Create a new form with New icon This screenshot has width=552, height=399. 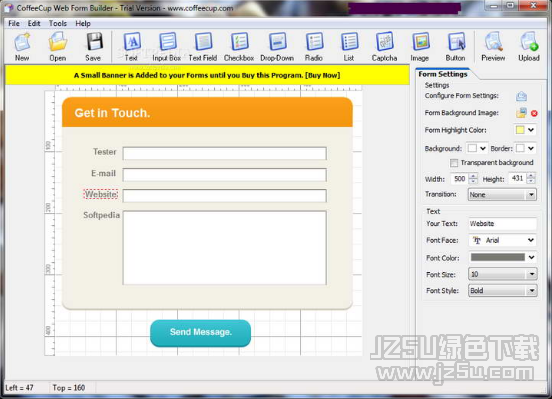[x=22, y=47]
